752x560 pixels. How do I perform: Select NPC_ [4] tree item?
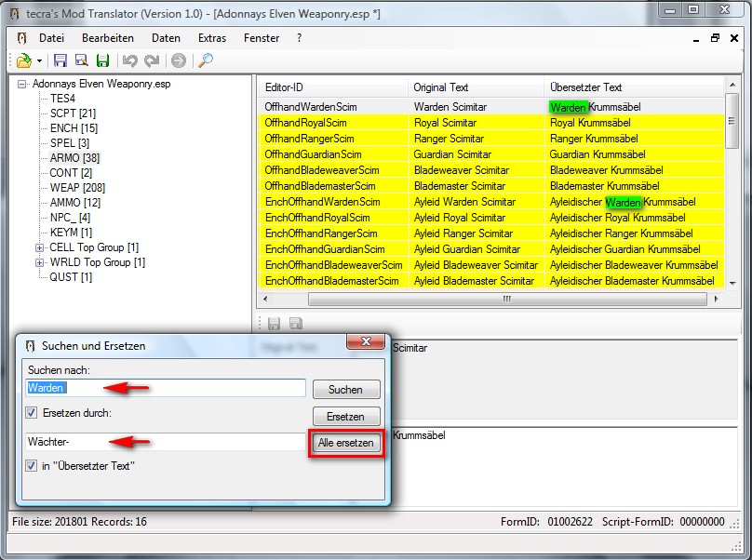coord(70,217)
